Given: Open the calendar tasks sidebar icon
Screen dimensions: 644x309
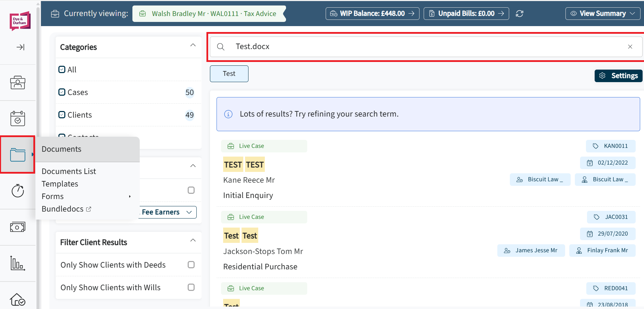Looking at the screenshot, I should (x=18, y=118).
